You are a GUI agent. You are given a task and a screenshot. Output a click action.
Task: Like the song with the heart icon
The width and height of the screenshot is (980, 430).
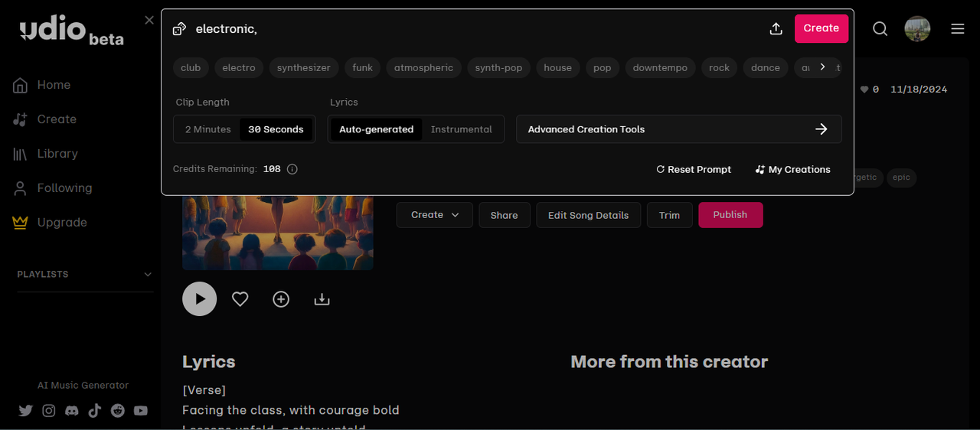point(240,299)
